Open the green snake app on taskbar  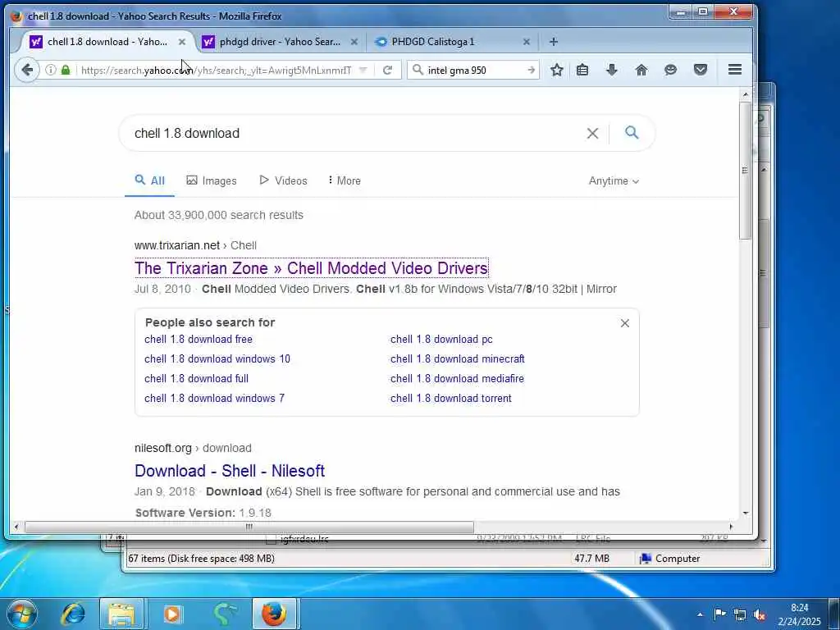tap(225, 614)
